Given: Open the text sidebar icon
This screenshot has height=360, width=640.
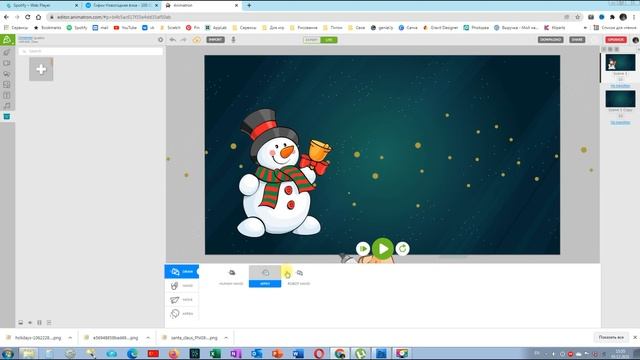Looking at the screenshot, I should (7, 95).
